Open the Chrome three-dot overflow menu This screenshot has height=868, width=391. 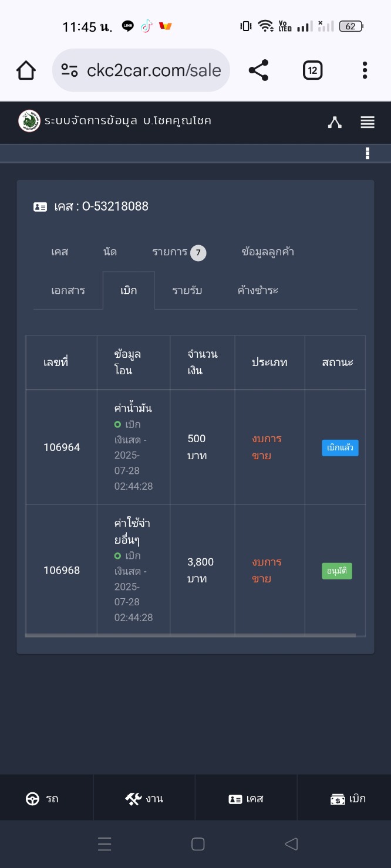[365, 70]
